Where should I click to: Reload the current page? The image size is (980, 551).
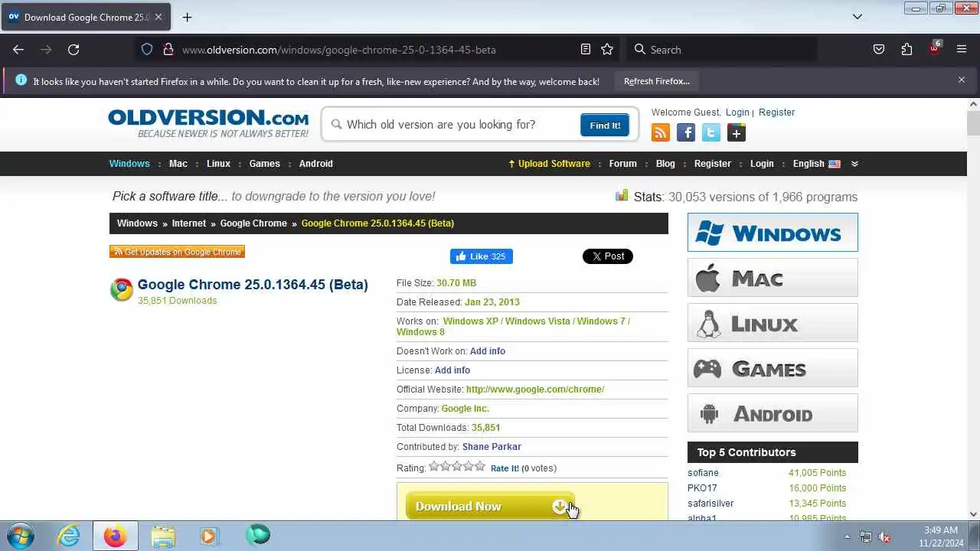73,49
